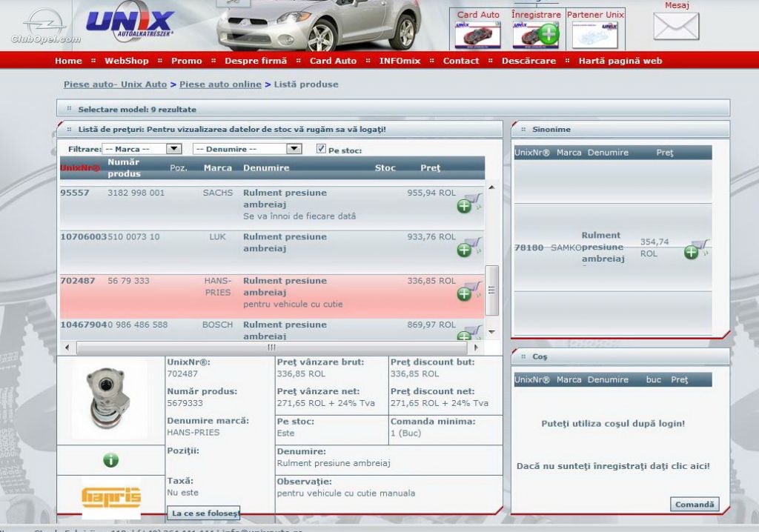Screen dimensions: 759x532
Task: Select highlighted row 702487
Action: point(271,296)
